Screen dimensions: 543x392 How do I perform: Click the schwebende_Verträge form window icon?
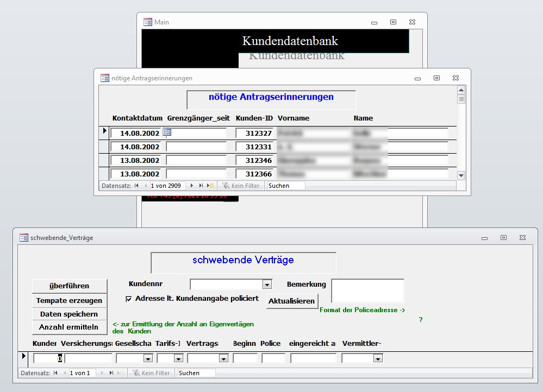23,238
